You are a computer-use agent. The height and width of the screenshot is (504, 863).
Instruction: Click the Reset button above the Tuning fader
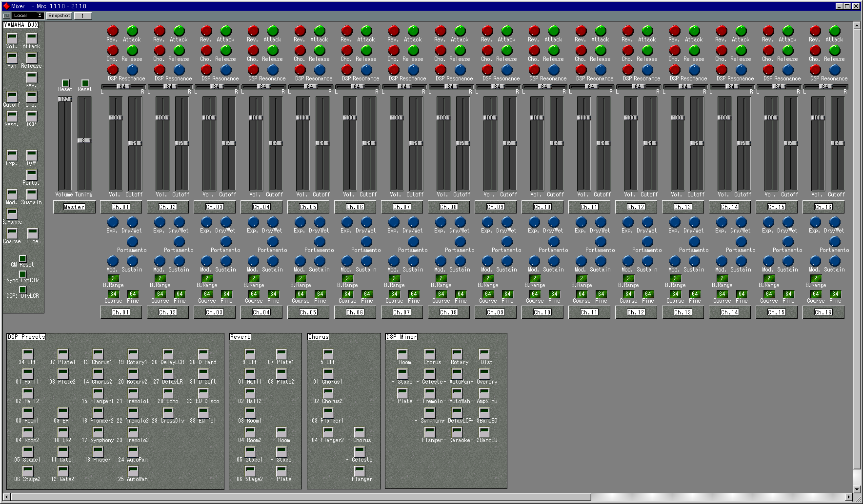pos(85,83)
